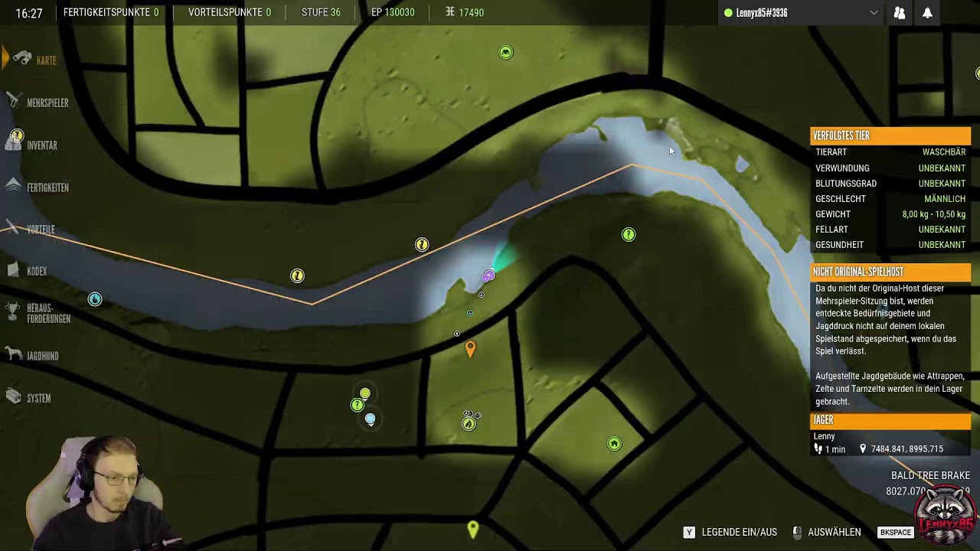Screen dimensions: 980x551
Task: Select the yellow-green pin above the question mark
Action: (365, 393)
